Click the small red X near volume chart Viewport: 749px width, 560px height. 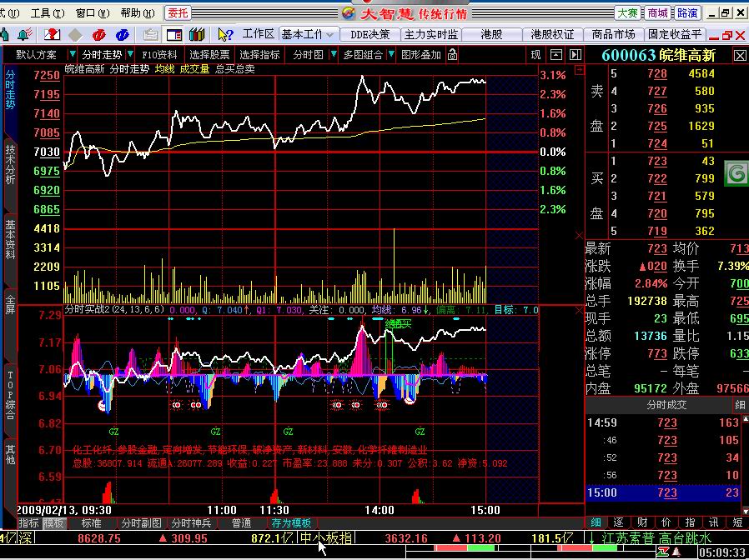tap(579, 235)
